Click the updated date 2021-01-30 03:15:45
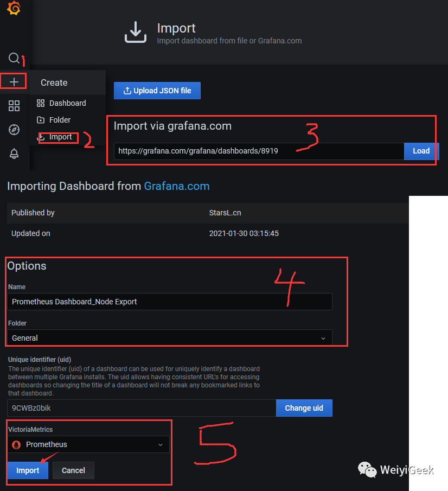 244,234
